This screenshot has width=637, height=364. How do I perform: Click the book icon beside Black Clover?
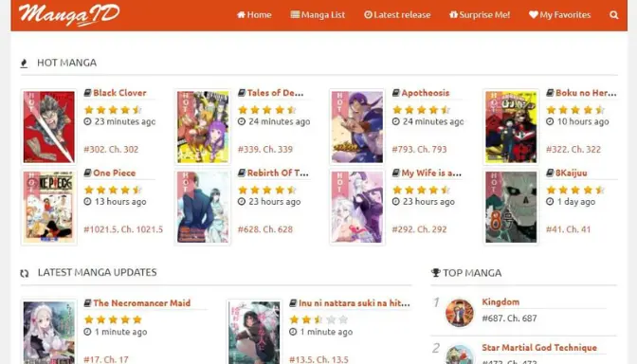click(x=87, y=93)
